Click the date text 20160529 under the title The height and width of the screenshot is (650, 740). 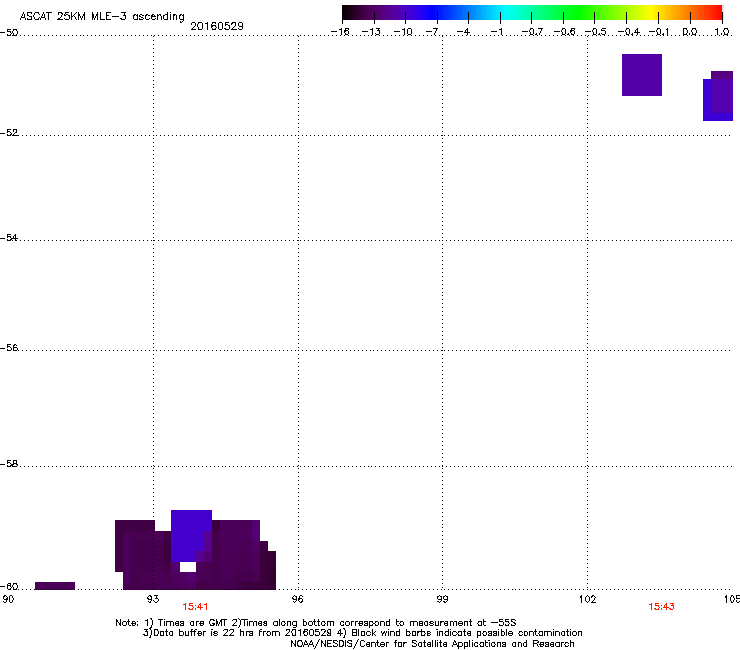point(217,26)
